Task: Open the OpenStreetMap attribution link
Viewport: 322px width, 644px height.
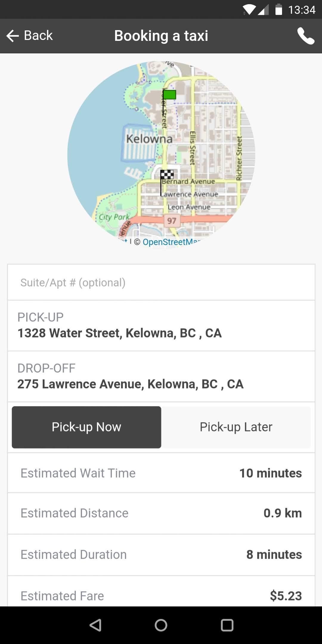Action: tap(171, 242)
